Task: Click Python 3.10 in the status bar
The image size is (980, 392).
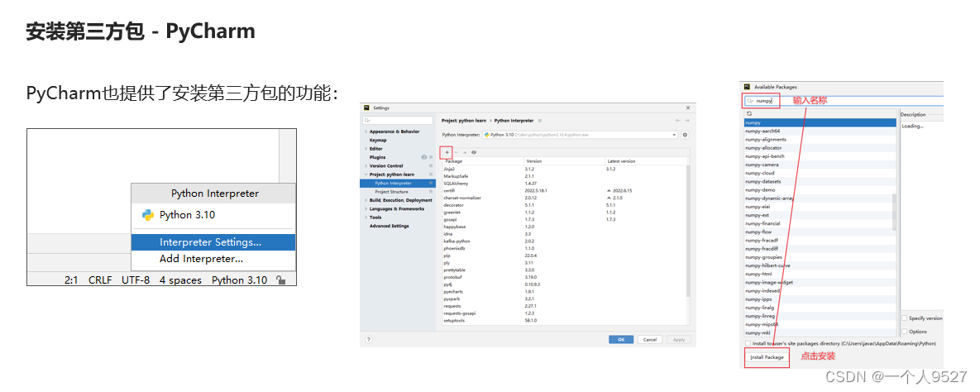Action: (239, 280)
